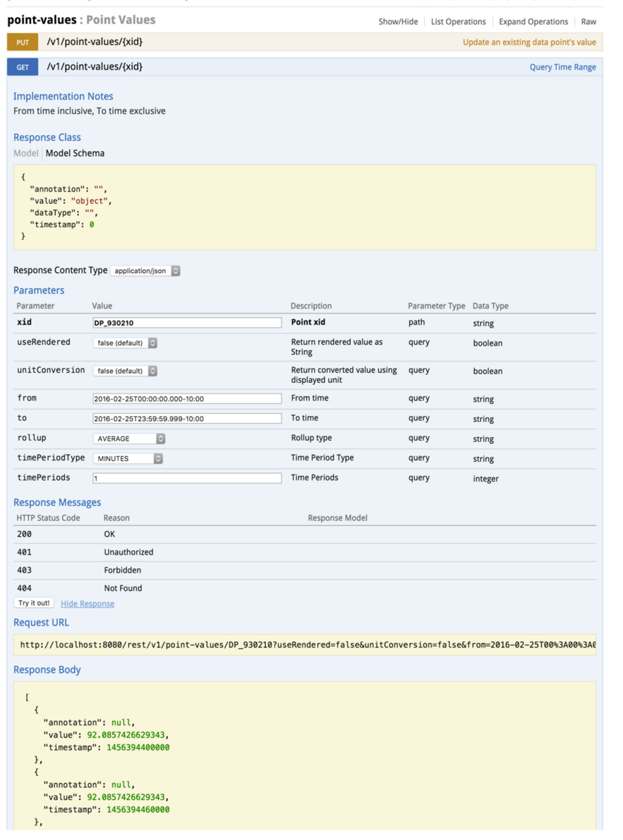
Task: Click 'Return rendered value as String' description
Action: click(337, 347)
